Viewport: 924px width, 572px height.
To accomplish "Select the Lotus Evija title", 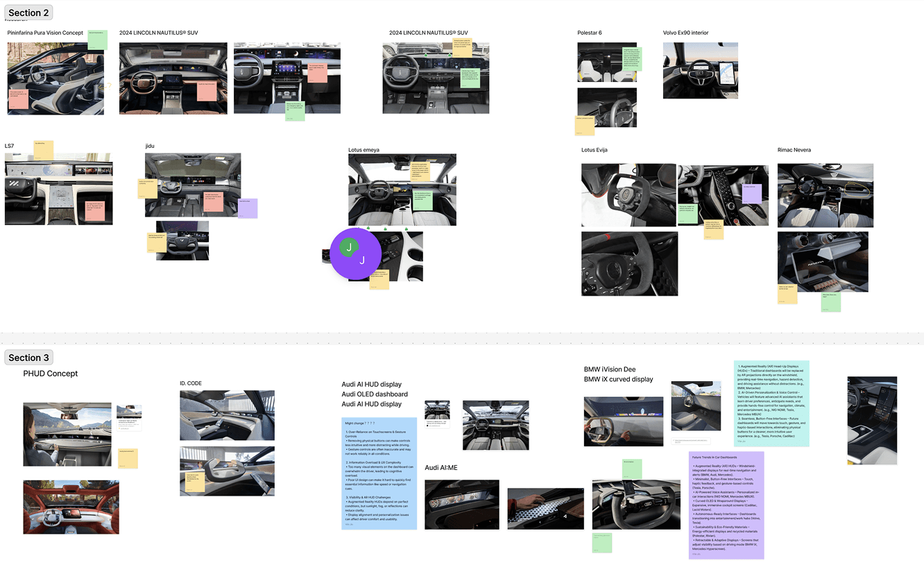I will tap(594, 150).
